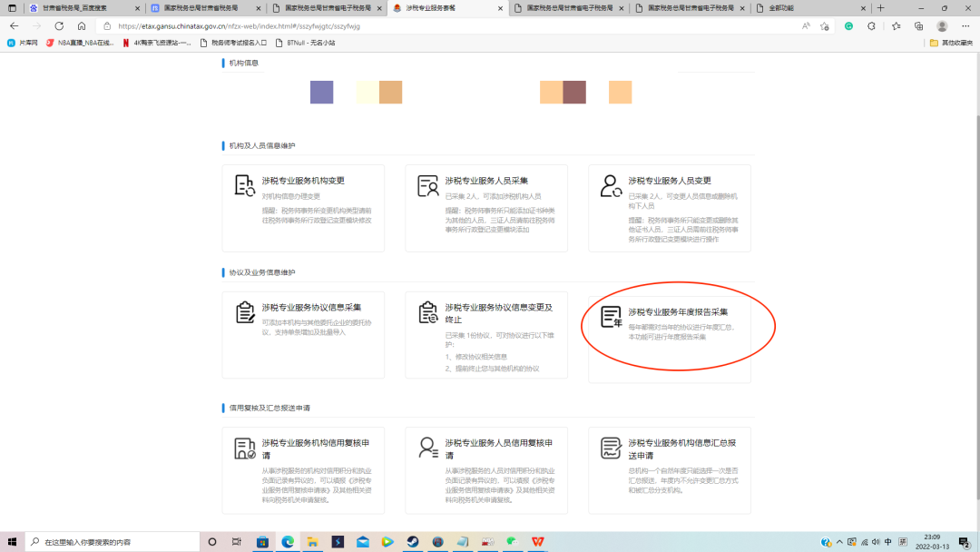Click the 机构信用复核申请 icon
Screen dimensions: 980x552
[x=244, y=448]
